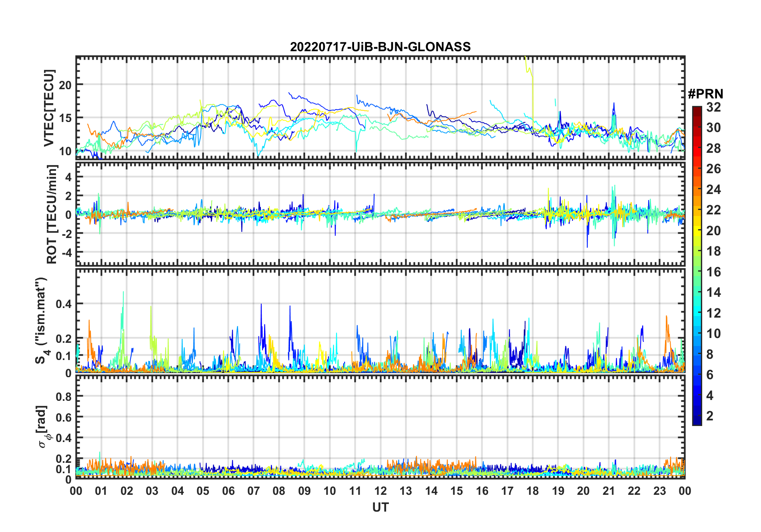Click the 0.8 tick label on σφ axis
761x532 pixels.
63,396
